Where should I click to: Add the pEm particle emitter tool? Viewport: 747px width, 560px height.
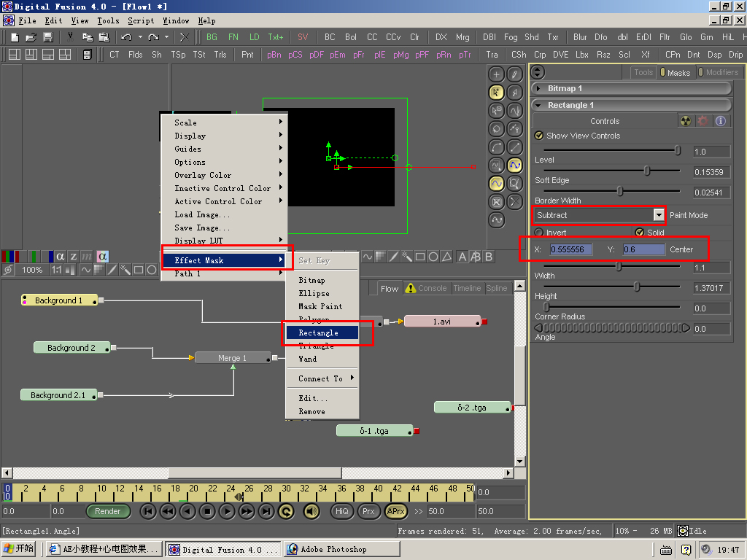tap(337, 55)
